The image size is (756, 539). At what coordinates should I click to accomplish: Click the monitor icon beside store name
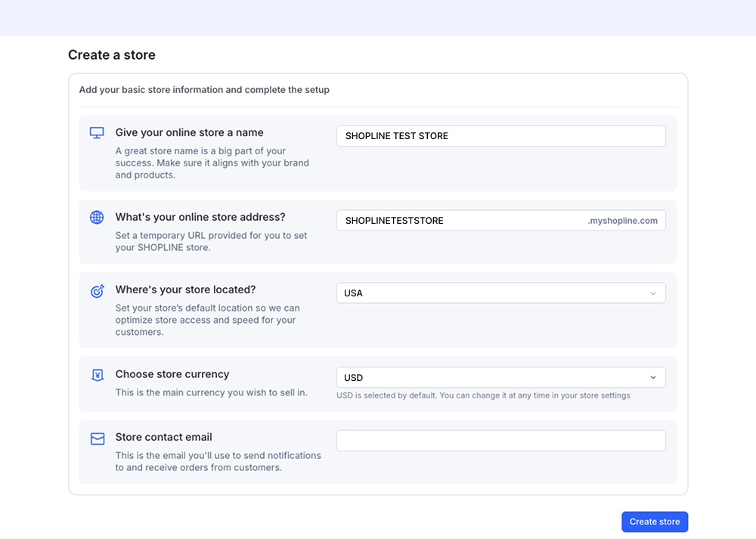point(97,133)
